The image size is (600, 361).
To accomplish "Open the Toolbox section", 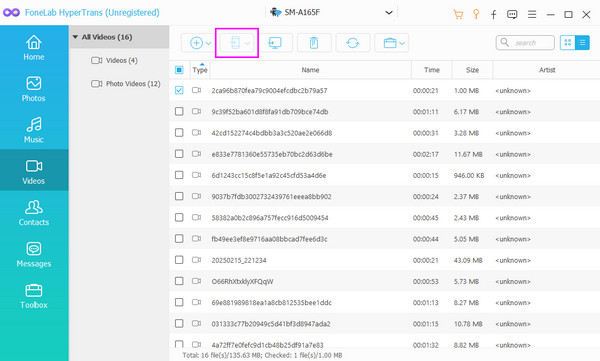I will tap(34, 296).
